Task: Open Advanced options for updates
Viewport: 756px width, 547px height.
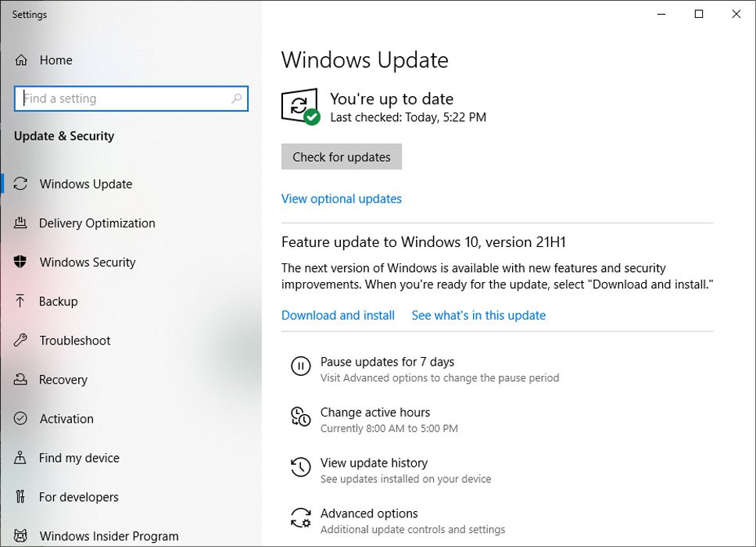Action: point(369,513)
